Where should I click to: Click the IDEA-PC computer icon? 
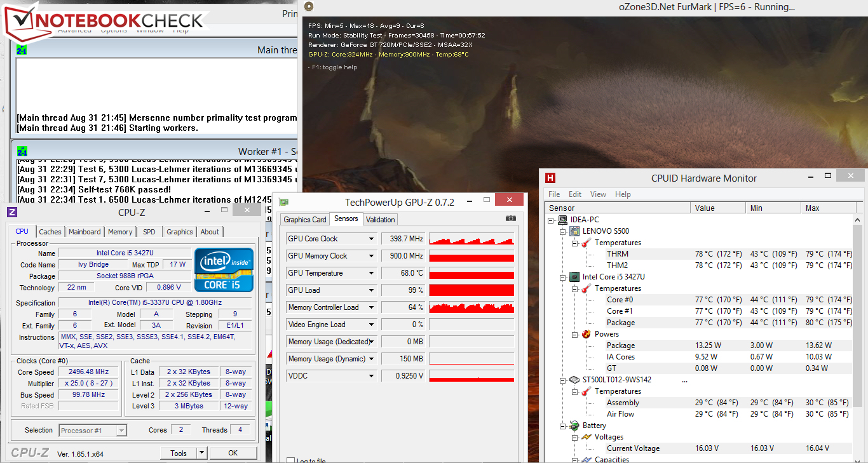pos(562,220)
